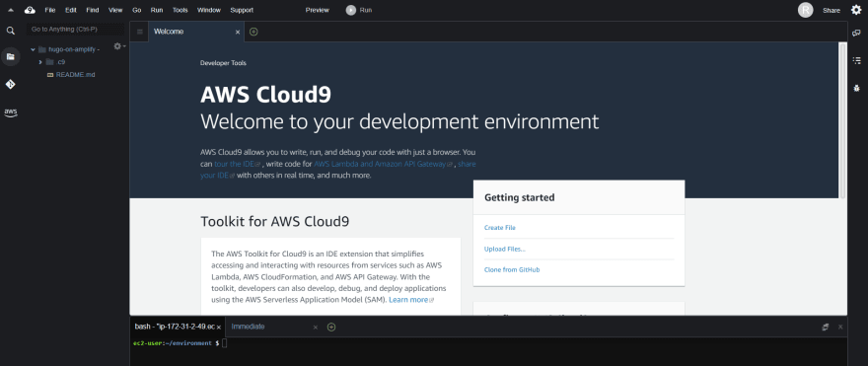Click the Cloud9 logo icon
Viewport: 868px width, 366px height.
point(30,10)
